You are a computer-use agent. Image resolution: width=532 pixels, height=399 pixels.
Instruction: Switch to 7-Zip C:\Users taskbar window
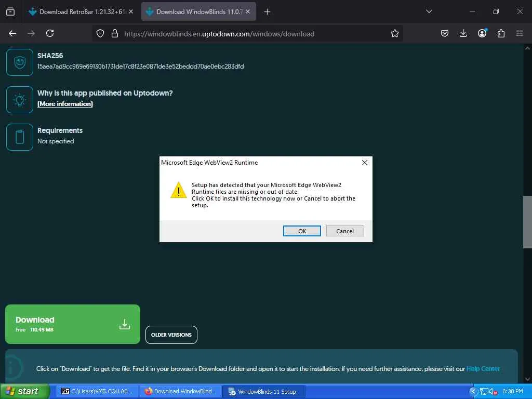(97, 392)
